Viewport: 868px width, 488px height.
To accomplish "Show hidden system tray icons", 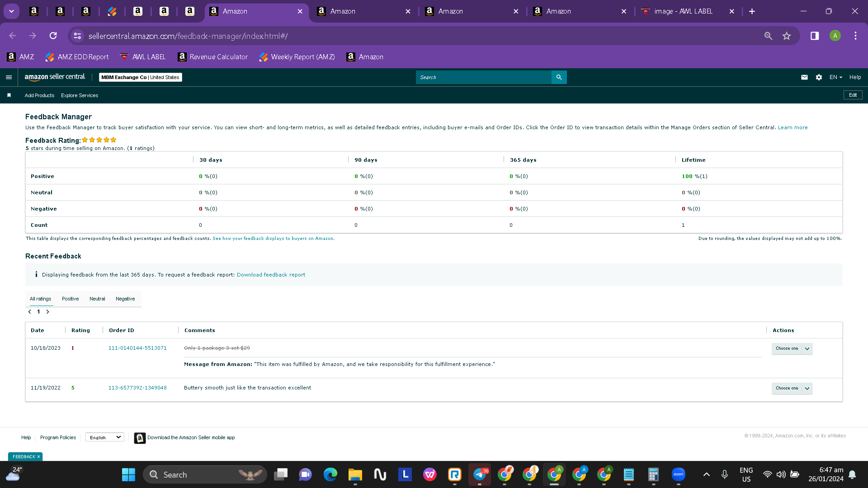I will click(706, 474).
